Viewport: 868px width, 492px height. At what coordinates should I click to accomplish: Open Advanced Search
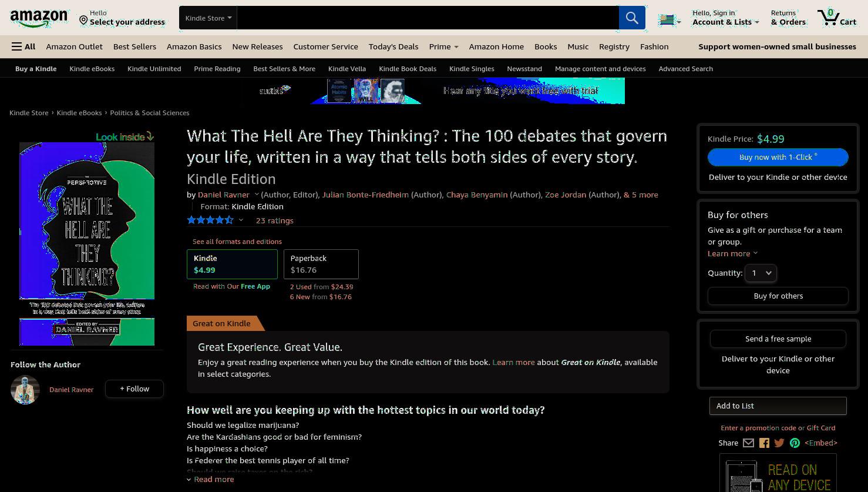[685, 69]
